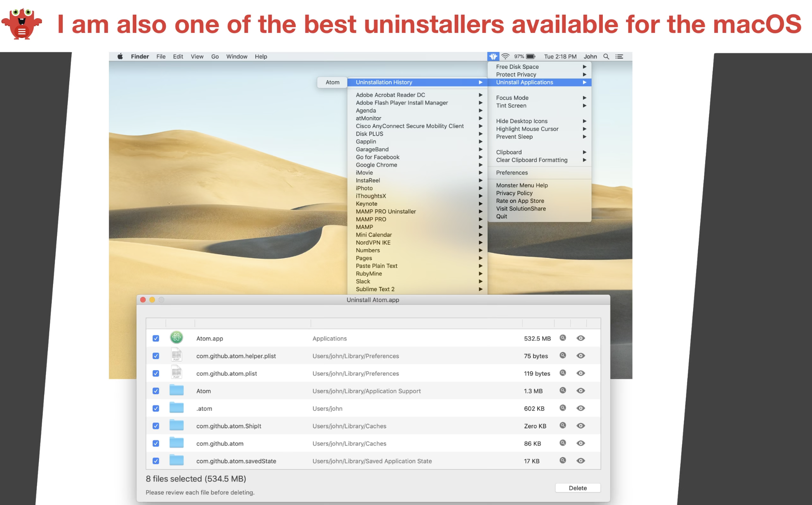Viewport: 812px width, 505px height.
Task: Expand the Google Chrome submenu arrow
Action: pos(480,165)
